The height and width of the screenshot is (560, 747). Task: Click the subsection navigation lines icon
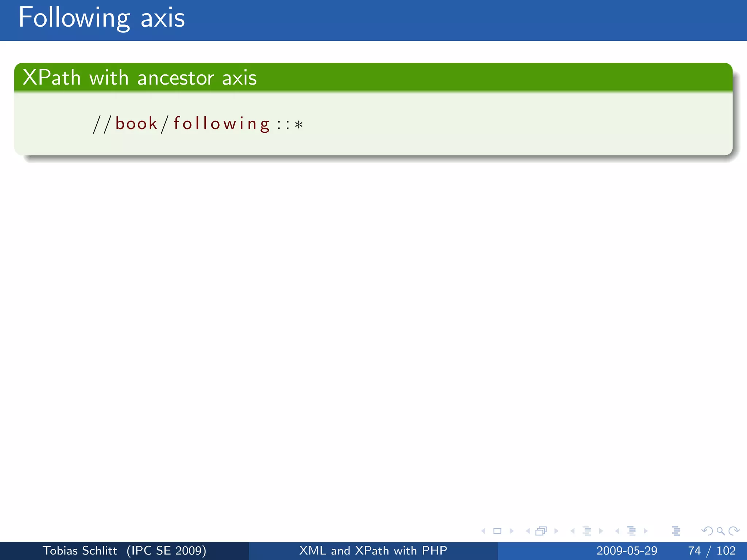pyautogui.click(x=587, y=531)
